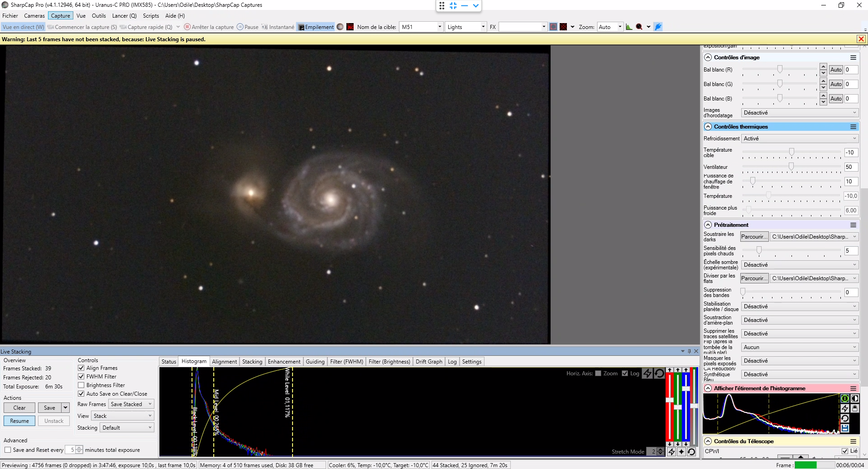Click the Clear button
The width and height of the screenshot is (868, 469).
pos(19,408)
